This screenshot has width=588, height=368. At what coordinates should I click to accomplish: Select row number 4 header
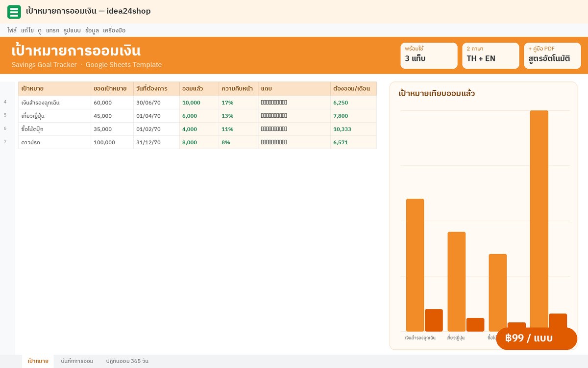(x=5, y=102)
